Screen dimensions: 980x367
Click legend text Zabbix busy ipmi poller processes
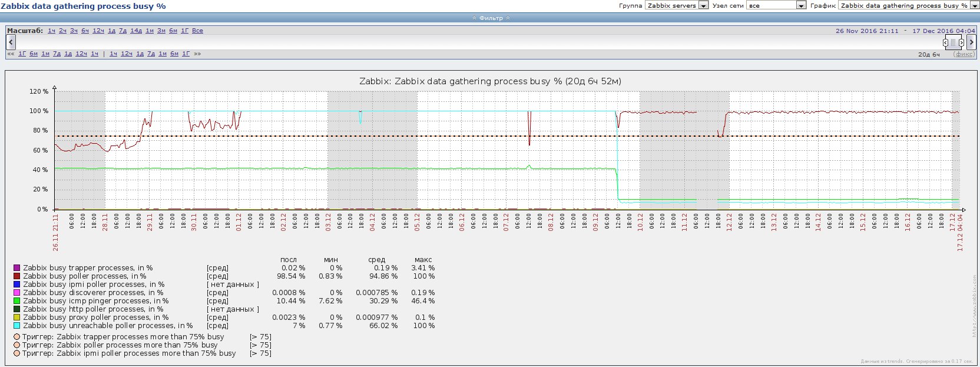92,285
